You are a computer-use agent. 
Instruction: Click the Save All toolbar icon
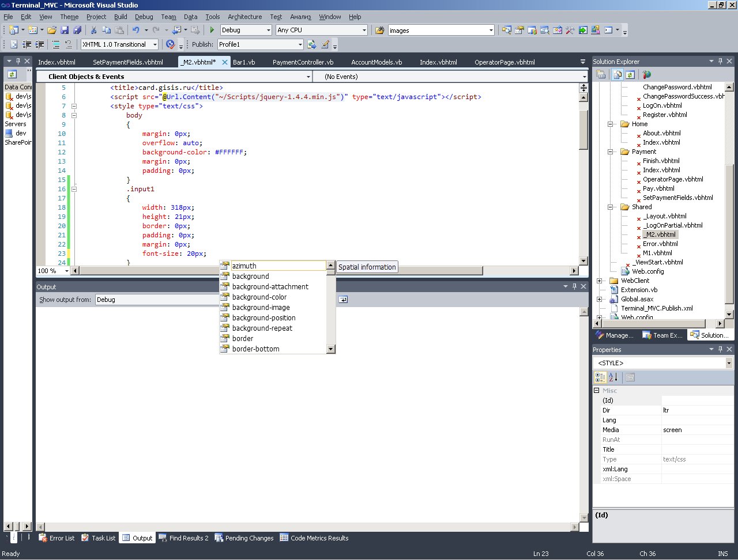tap(77, 30)
